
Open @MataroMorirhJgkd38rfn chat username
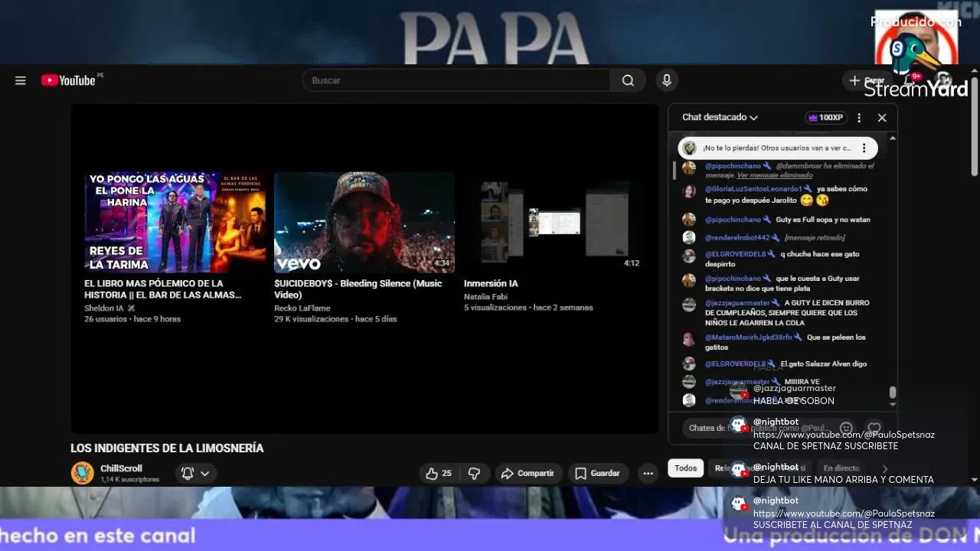[x=749, y=337]
